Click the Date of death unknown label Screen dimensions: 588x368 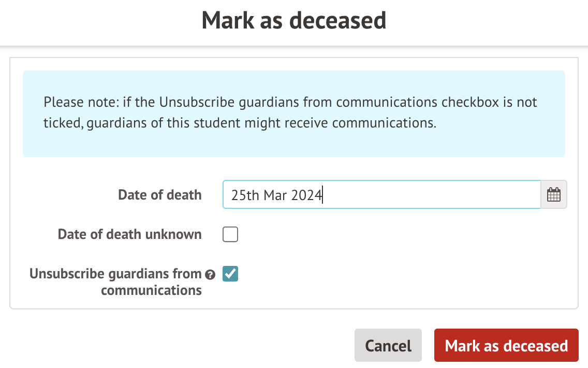click(x=129, y=234)
